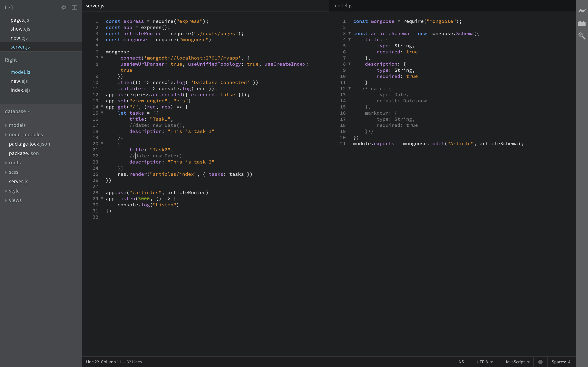
Task: Collapse app.get fold arrow at line 14
Action: click(102, 107)
